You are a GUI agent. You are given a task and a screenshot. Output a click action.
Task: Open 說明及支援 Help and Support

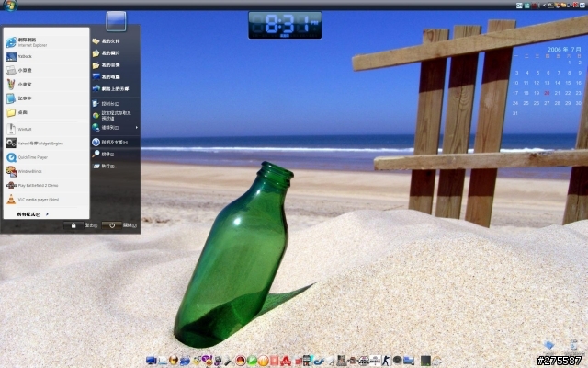coord(115,142)
